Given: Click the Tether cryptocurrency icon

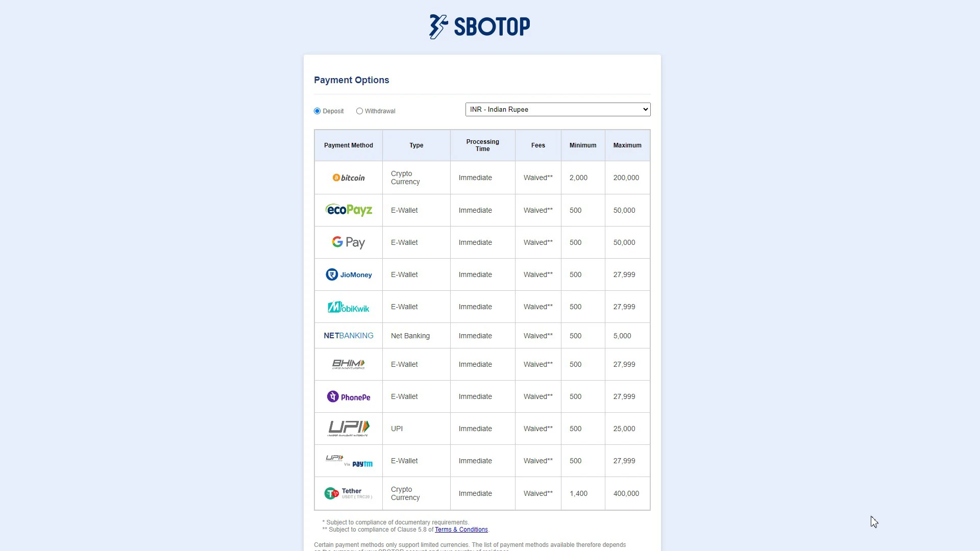Looking at the screenshot, I should [331, 493].
